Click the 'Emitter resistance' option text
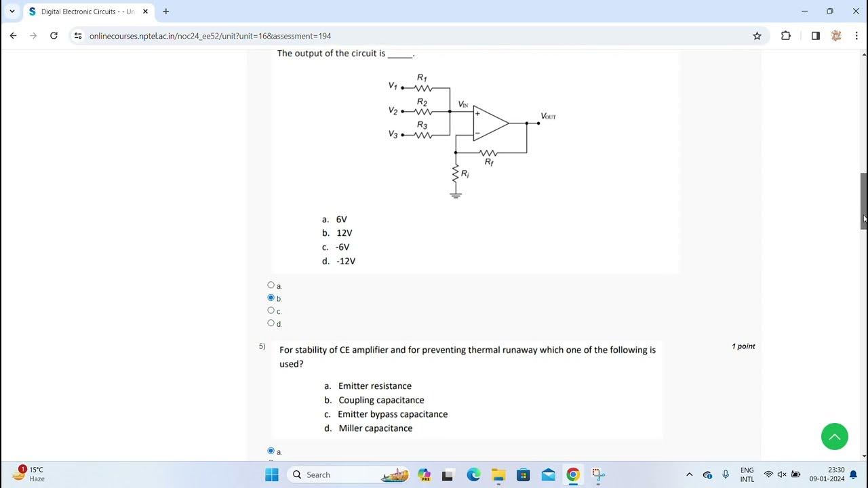The height and width of the screenshot is (488, 868). 375,386
